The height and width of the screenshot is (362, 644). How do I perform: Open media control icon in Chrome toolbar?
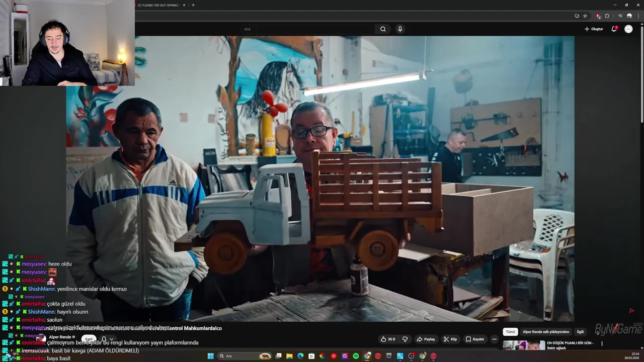click(x=619, y=16)
